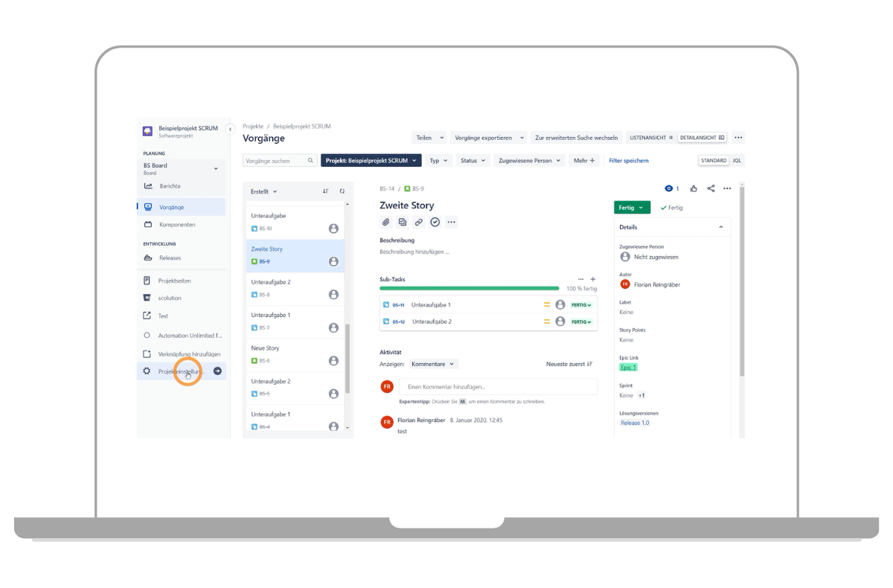Image resolution: width=893 pixels, height=588 pixels.
Task: Open the green Fertig status dropdown
Action: pos(632,208)
